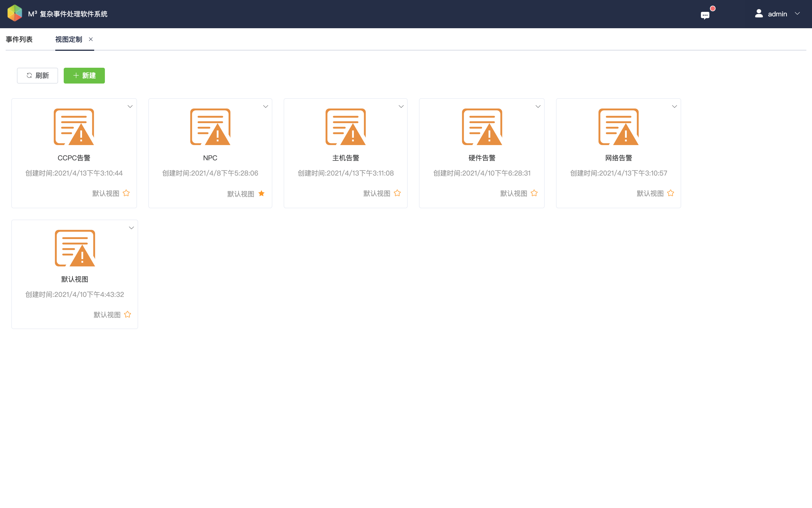Expand the CCPC告警 card dropdown chevron
The width and height of the screenshot is (812, 508).
tap(130, 106)
